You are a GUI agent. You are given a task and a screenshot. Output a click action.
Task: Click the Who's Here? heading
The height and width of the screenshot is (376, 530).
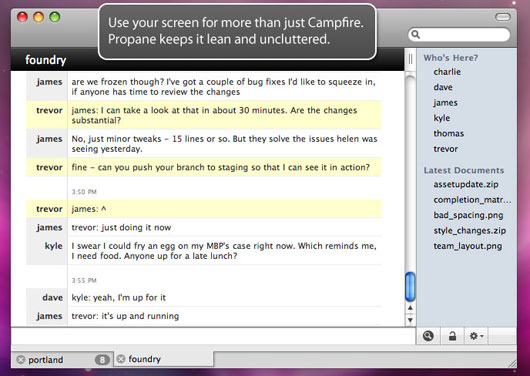tap(451, 58)
